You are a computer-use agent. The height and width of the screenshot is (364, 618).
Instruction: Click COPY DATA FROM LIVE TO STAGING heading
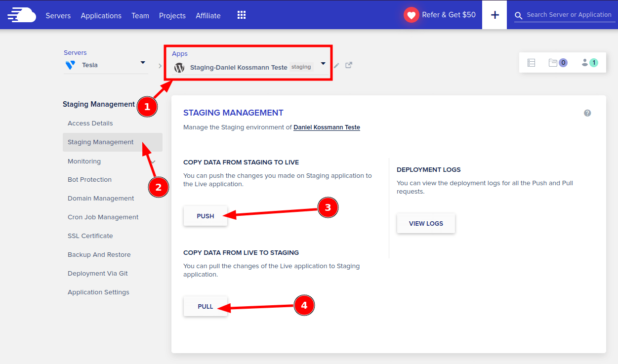coord(241,253)
